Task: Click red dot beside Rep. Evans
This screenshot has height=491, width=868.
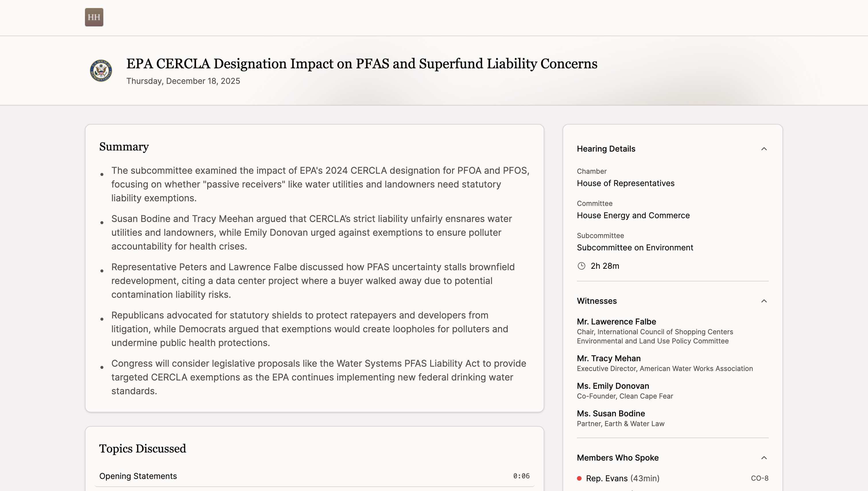Action: pyautogui.click(x=579, y=478)
